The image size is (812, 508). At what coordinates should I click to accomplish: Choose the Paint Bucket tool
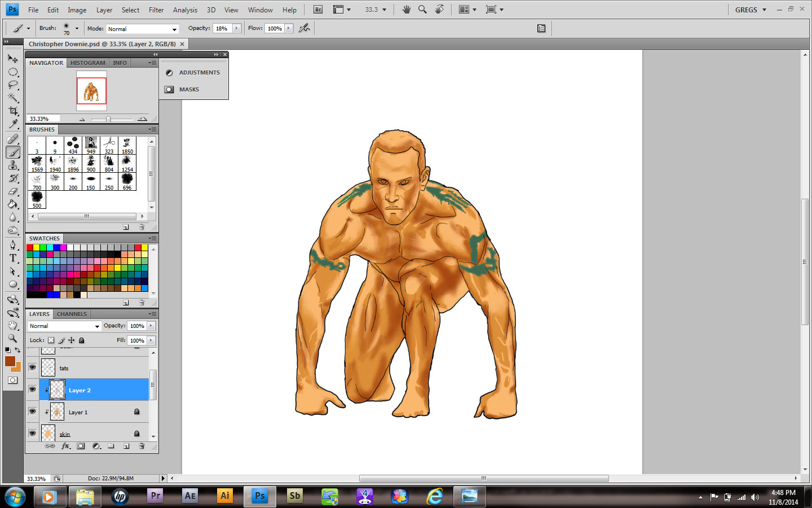coord(13,204)
